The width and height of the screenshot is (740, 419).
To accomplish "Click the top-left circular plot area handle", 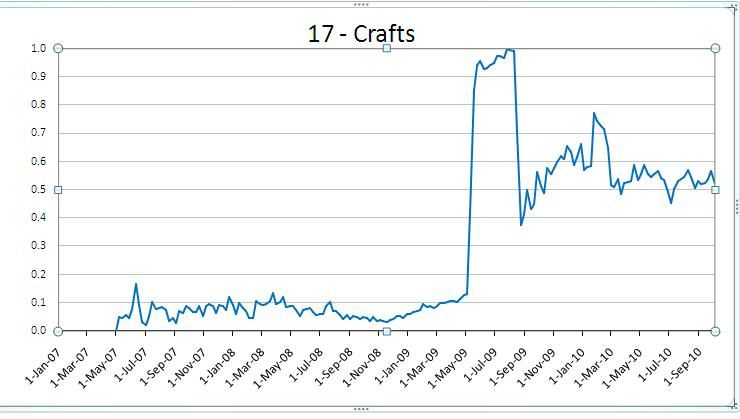I will pyautogui.click(x=58, y=48).
